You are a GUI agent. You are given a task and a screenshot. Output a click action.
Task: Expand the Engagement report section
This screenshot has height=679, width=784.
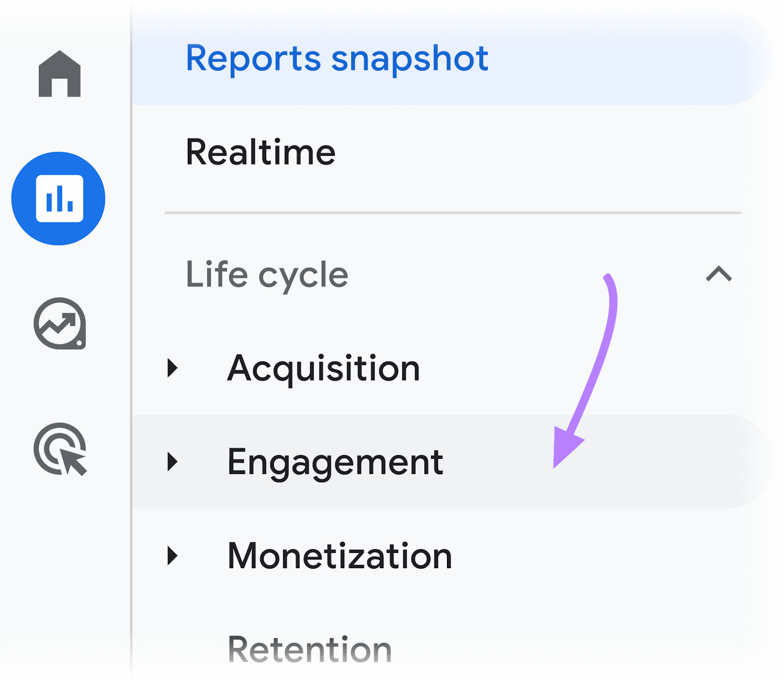[x=172, y=461]
